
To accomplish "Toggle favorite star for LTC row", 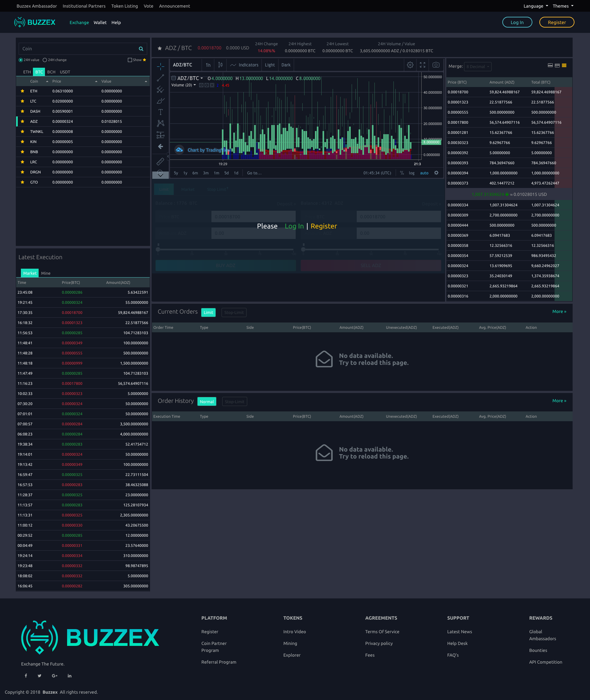I will [x=22, y=101].
